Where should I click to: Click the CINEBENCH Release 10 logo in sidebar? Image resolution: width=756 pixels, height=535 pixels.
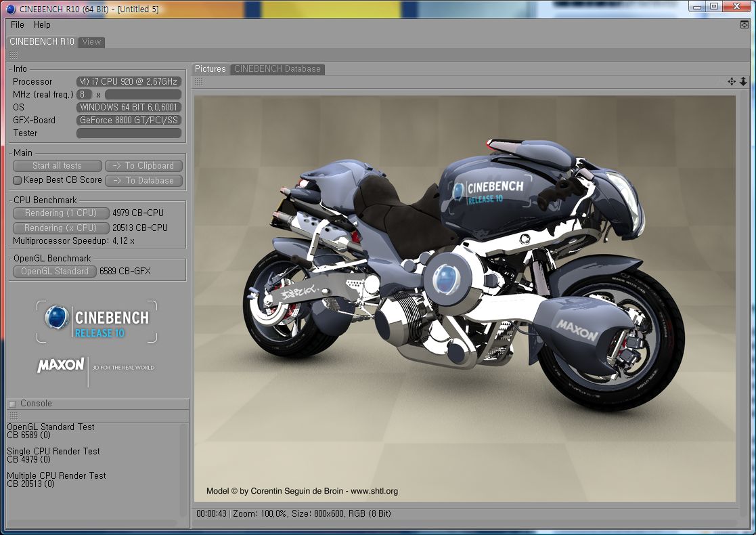point(97,322)
